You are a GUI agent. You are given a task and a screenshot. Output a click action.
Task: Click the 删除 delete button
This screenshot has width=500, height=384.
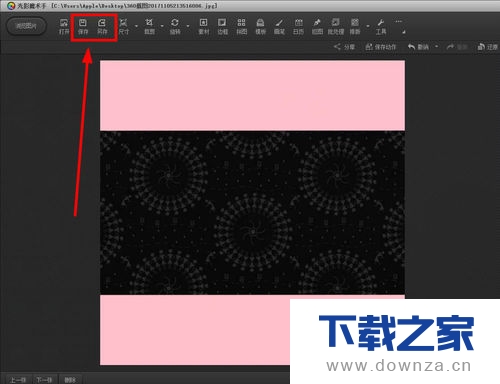tap(70, 380)
